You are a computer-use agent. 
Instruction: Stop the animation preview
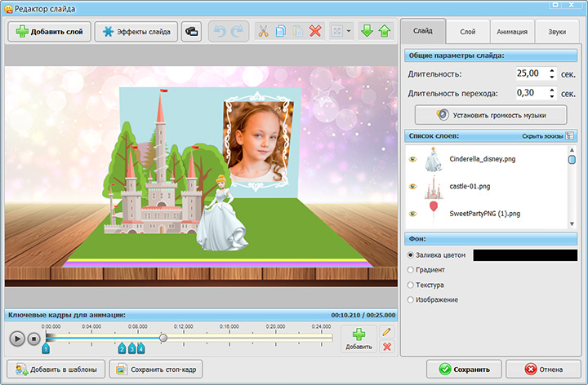[33, 339]
